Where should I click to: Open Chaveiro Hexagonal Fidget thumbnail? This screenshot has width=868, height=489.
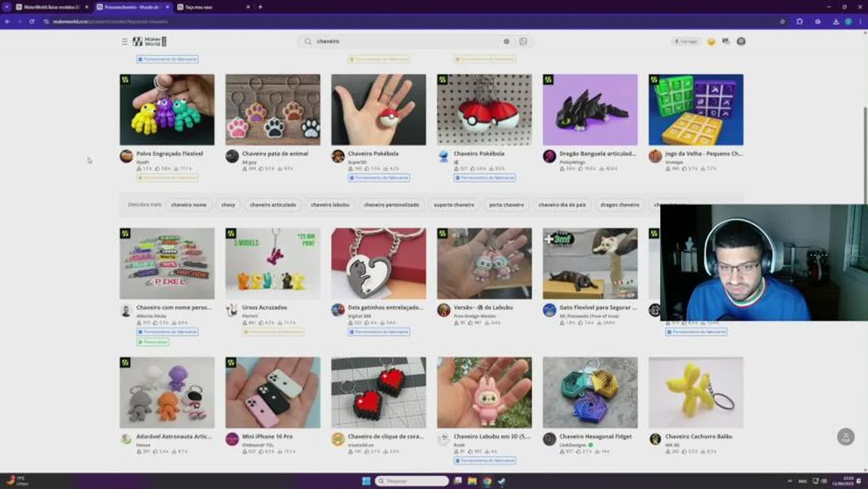[x=590, y=393]
